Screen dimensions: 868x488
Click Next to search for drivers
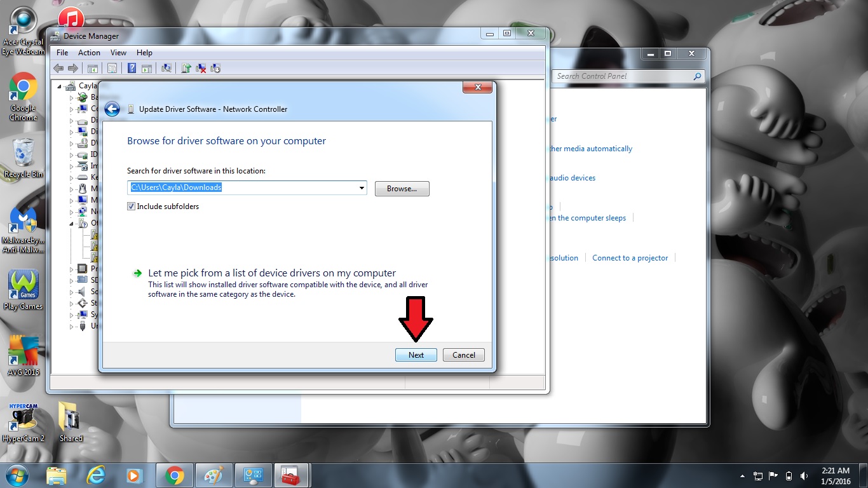(x=416, y=355)
